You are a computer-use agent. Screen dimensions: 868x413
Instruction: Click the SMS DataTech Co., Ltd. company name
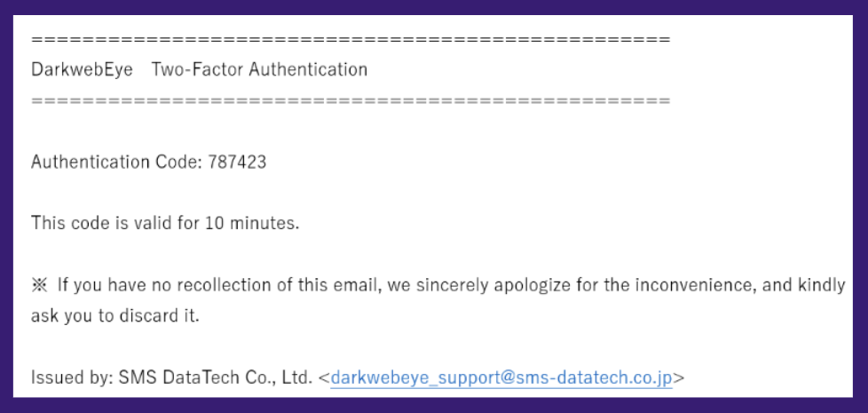[214, 378]
